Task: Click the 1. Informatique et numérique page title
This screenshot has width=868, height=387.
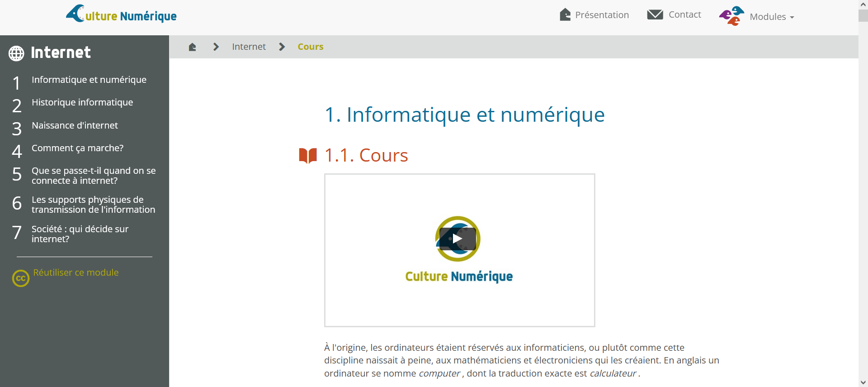Action: pyautogui.click(x=465, y=115)
